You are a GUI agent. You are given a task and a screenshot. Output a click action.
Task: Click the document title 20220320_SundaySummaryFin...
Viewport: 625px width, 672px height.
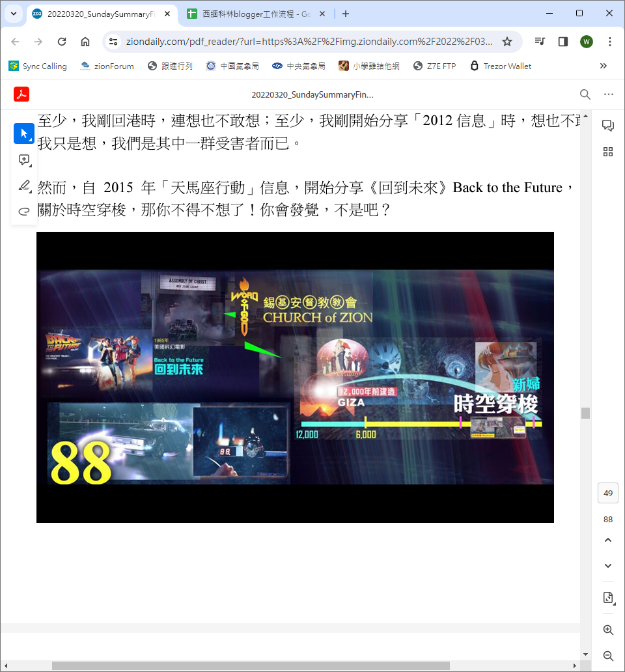click(312, 94)
